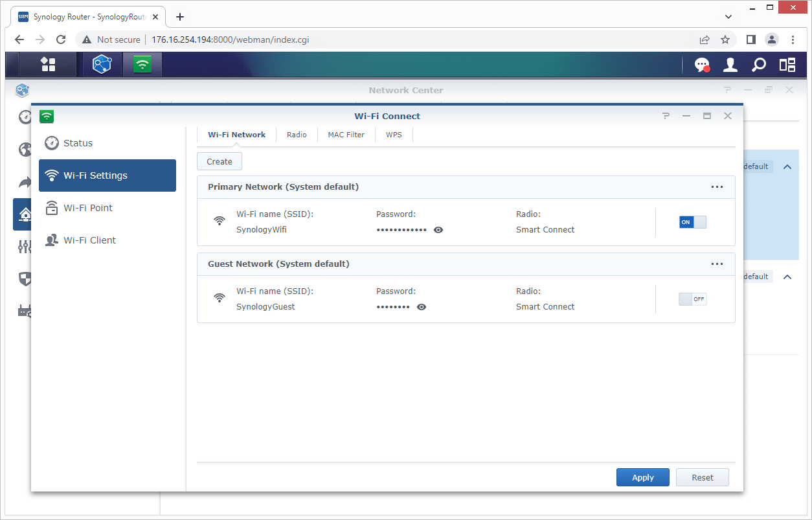Image resolution: width=812 pixels, height=520 pixels.
Task: Open Guest Network more options menu
Action: (717, 264)
